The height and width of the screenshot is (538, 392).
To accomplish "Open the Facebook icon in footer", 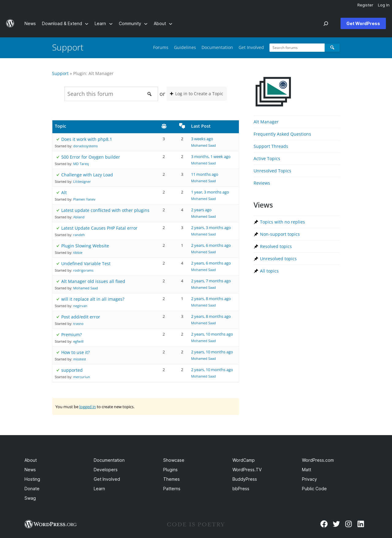I will pyautogui.click(x=324, y=524).
